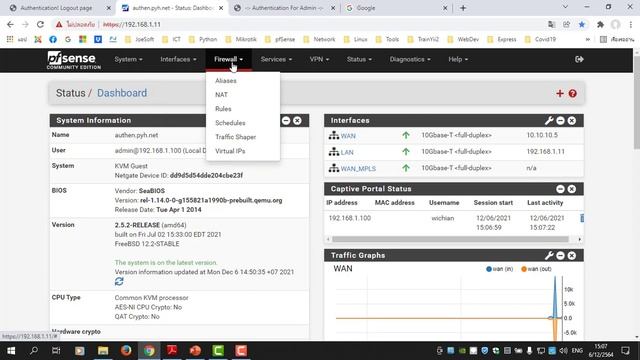640x360 pixels.
Task: Open Interfaces widget wrench settings
Action: pos(549,120)
